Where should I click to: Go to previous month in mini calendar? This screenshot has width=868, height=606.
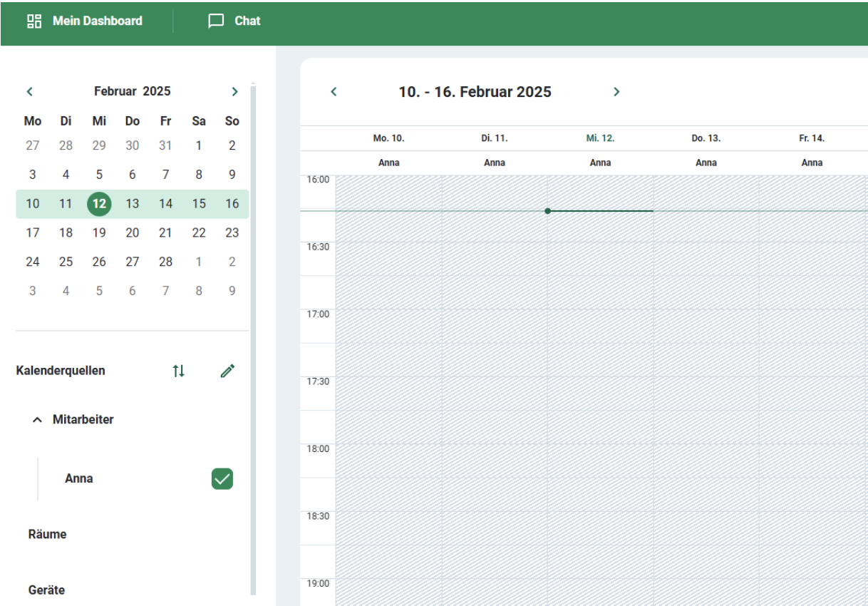point(30,91)
